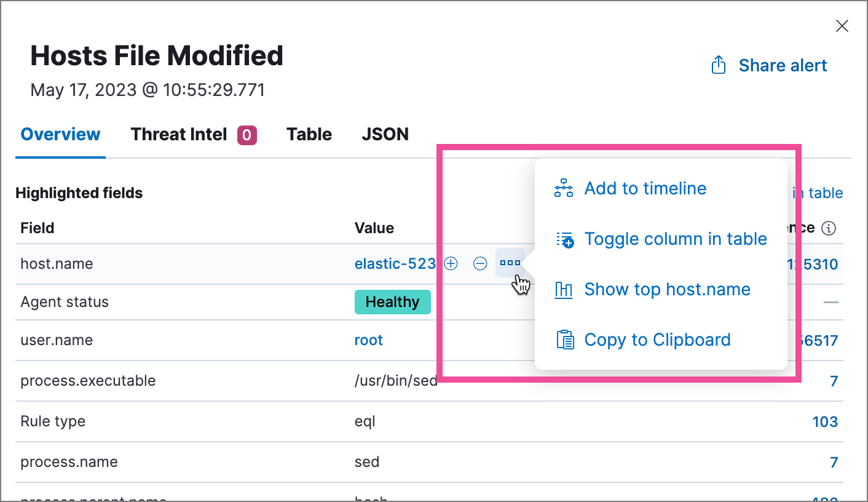The image size is (868, 502).
Task: Choose Add to timeline menu item
Action: (645, 188)
